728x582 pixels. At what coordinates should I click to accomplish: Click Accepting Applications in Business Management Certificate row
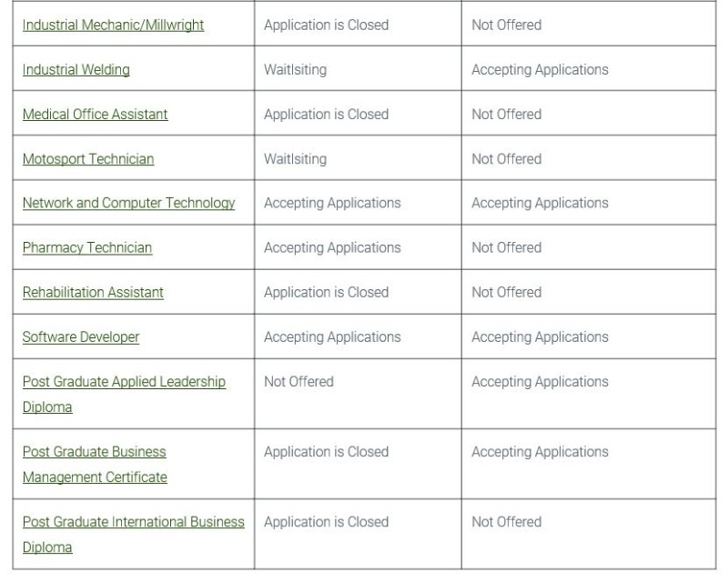(540, 452)
